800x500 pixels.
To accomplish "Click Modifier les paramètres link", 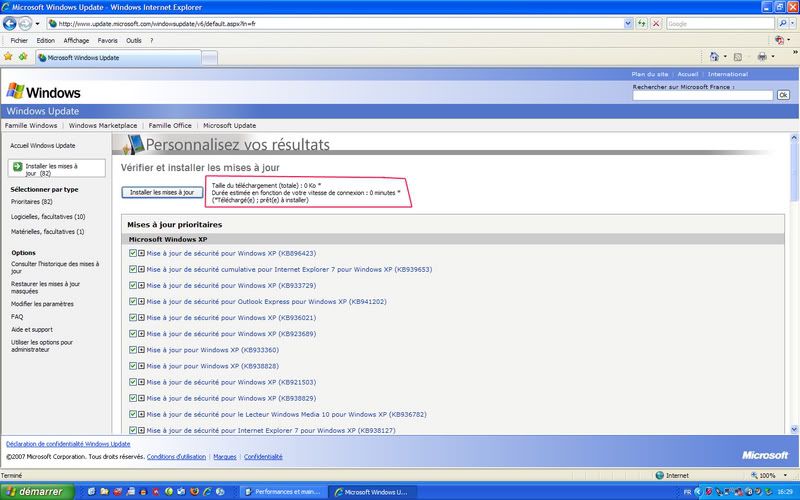I will 42,304.
